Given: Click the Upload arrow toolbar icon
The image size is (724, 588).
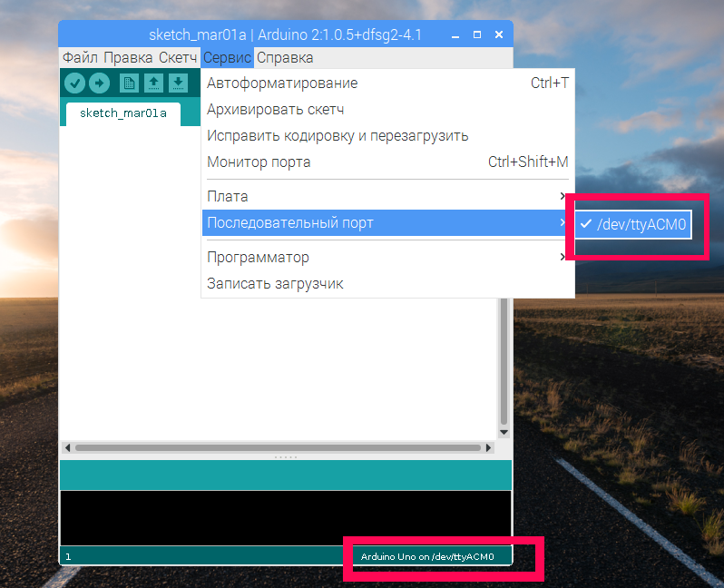Looking at the screenshot, I should pyautogui.click(x=99, y=83).
